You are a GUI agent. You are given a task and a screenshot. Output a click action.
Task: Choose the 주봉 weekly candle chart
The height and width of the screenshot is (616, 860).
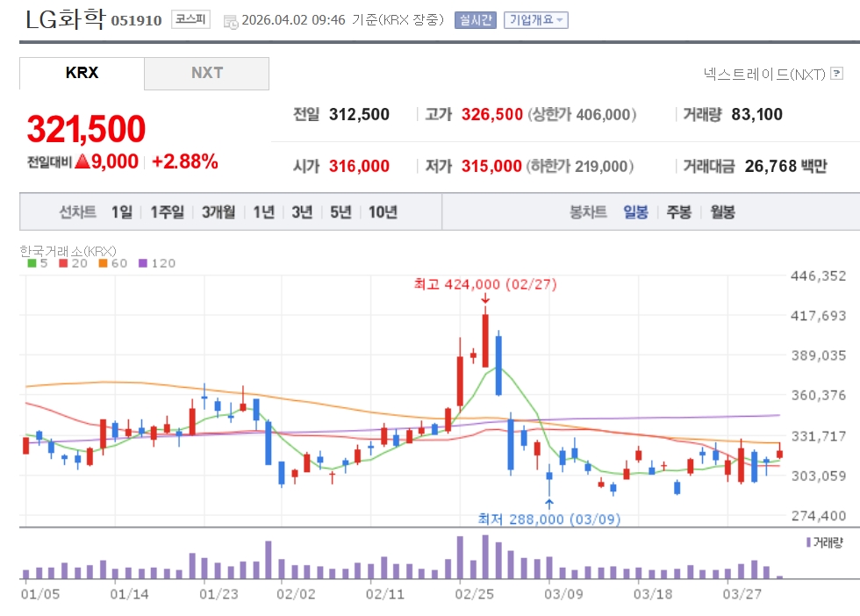pos(679,211)
